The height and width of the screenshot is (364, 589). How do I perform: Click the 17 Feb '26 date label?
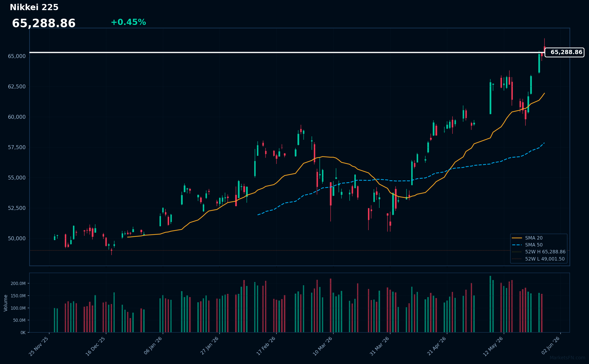click(x=266, y=346)
